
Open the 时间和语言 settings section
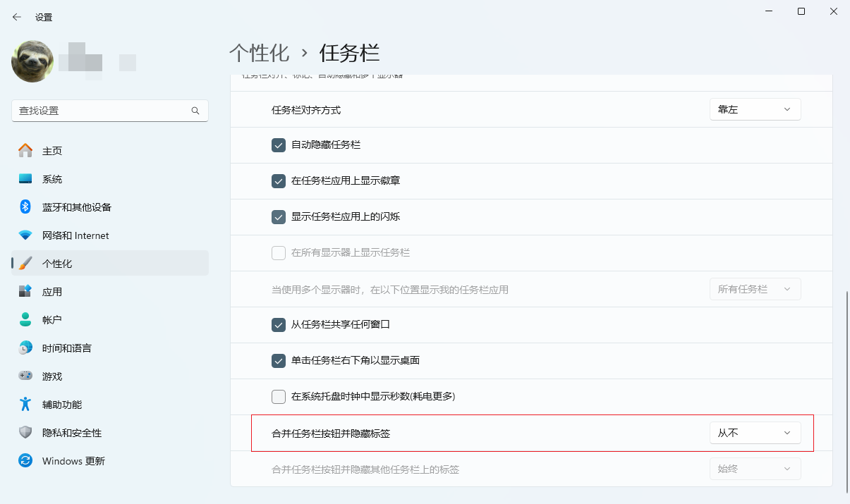(66, 348)
